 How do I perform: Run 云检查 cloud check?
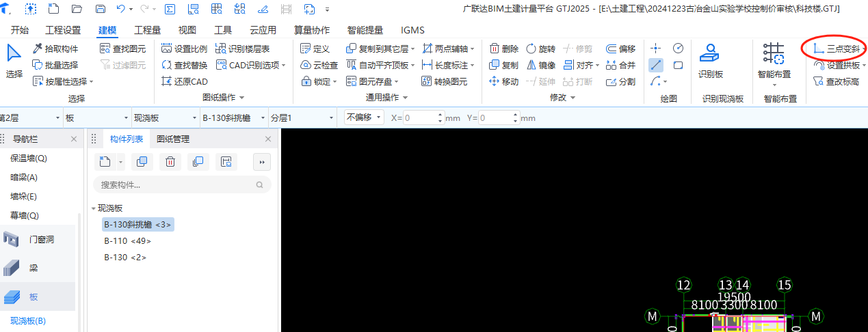pos(319,65)
